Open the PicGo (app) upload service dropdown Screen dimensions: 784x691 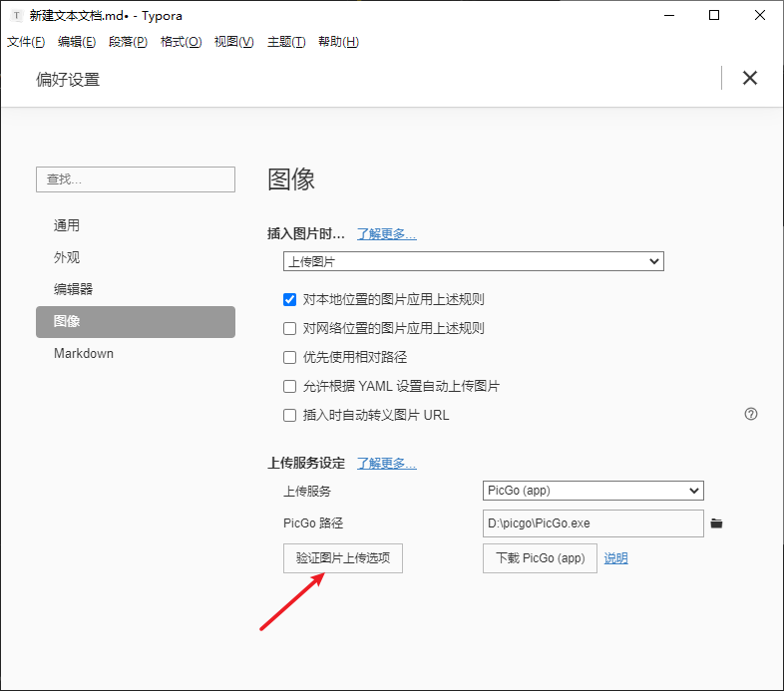(x=593, y=491)
